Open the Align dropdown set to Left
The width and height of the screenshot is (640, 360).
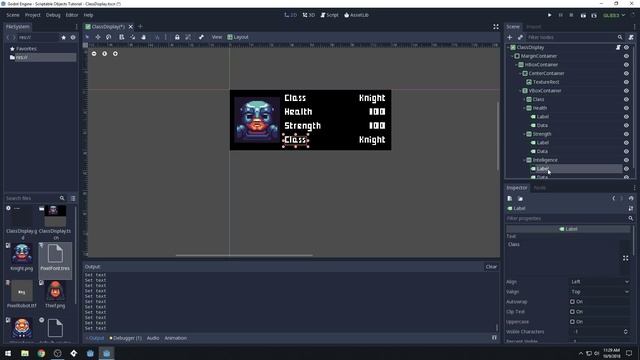click(x=600, y=282)
